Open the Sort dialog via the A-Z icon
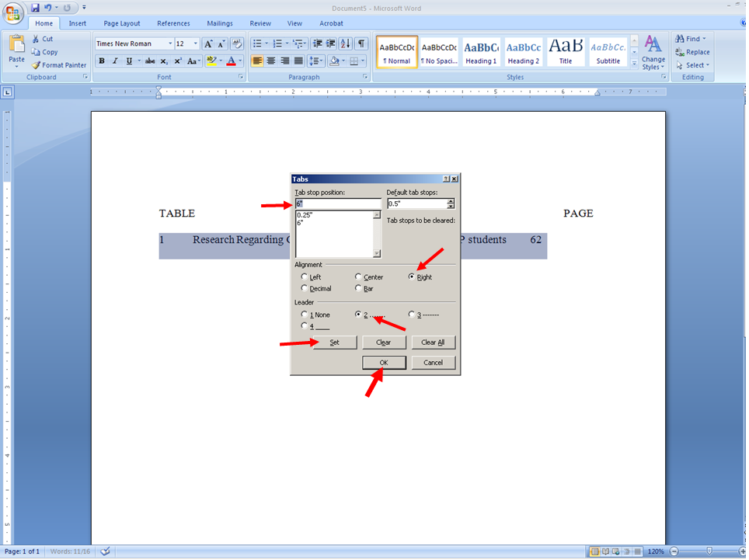The image size is (749, 560). click(344, 43)
